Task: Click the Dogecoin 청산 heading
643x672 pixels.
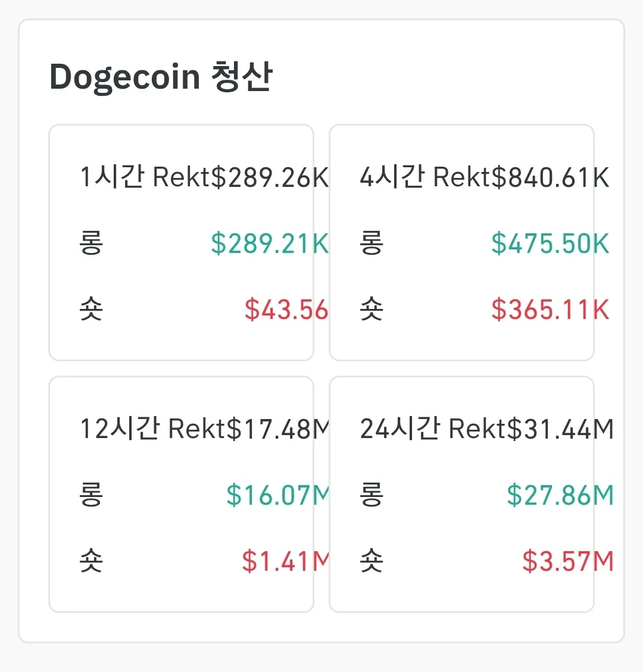Action: pos(161,77)
